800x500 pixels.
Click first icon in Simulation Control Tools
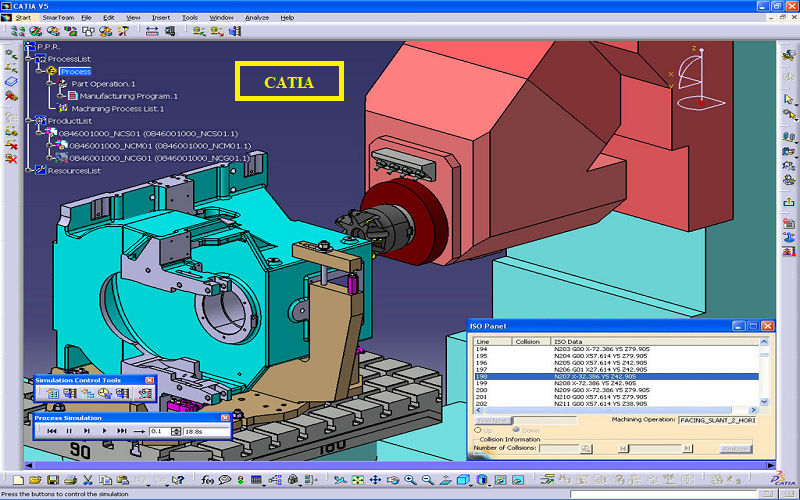coord(52,393)
